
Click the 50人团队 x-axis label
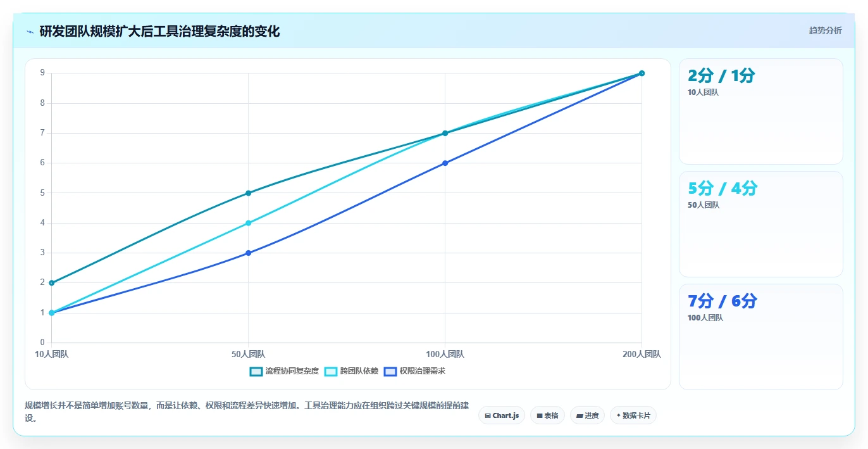pos(248,355)
